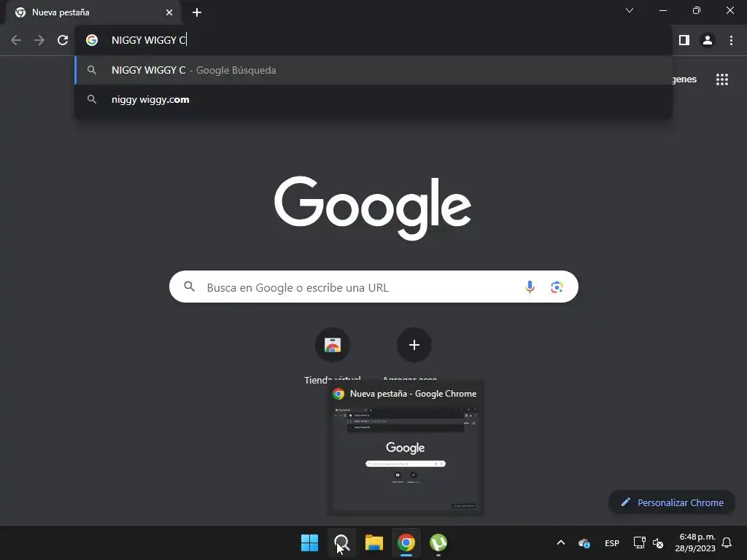The height and width of the screenshot is (560, 747).
Task: Open uTorrent from the taskbar
Action: coord(438,542)
